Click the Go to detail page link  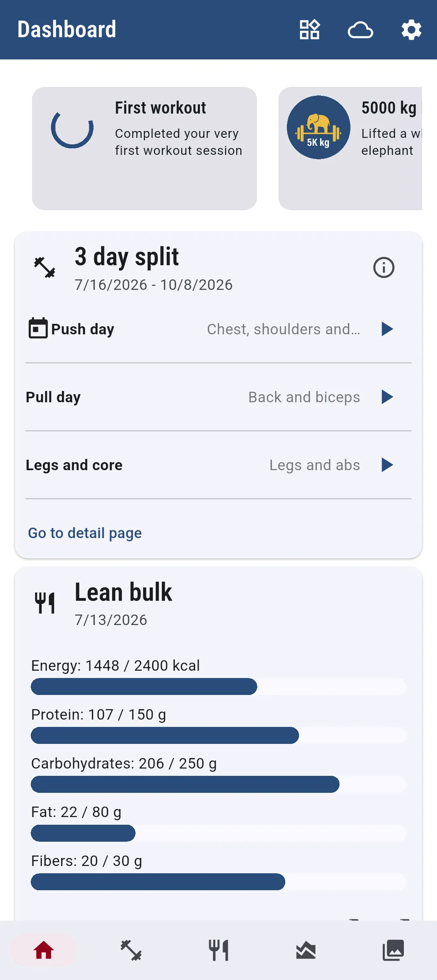(x=85, y=533)
